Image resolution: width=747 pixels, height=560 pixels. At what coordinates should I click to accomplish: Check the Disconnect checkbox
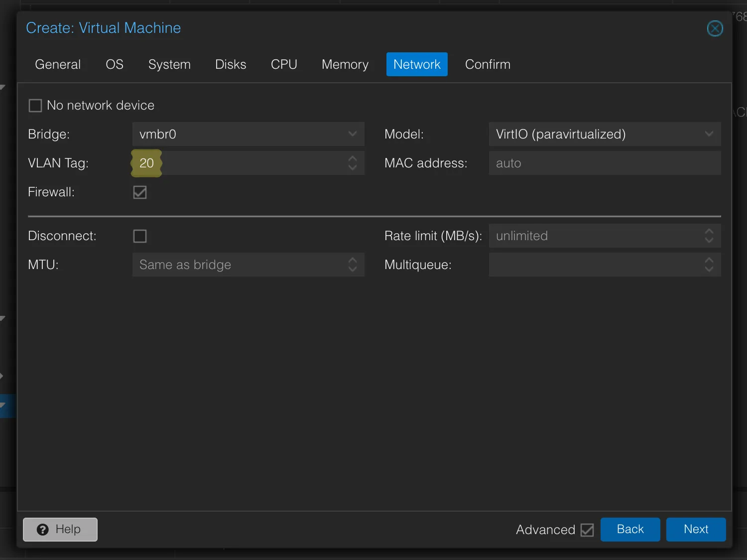pyautogui.click(x=140, y=236)
